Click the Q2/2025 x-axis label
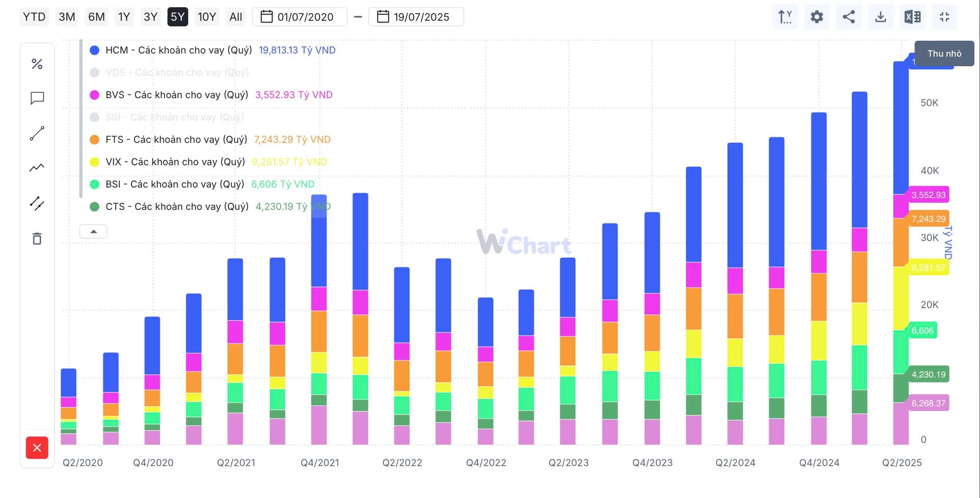 tap(902, 463)
